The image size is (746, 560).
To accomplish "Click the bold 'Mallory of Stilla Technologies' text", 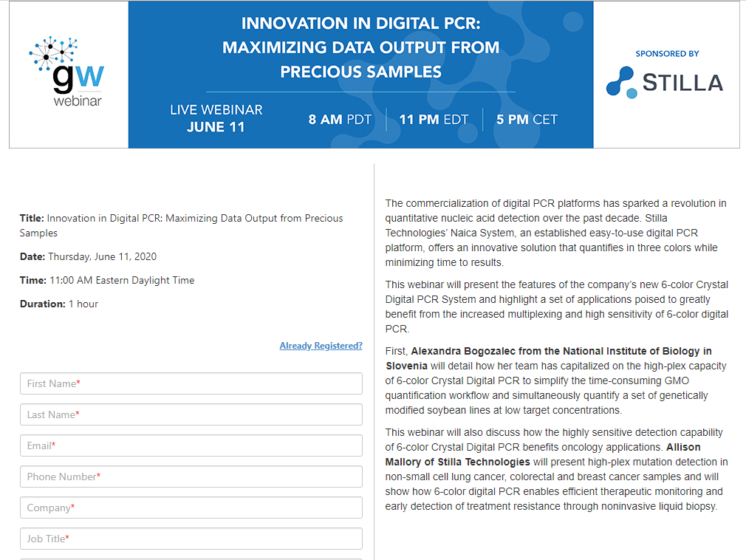I will click(x=458, y=462).
